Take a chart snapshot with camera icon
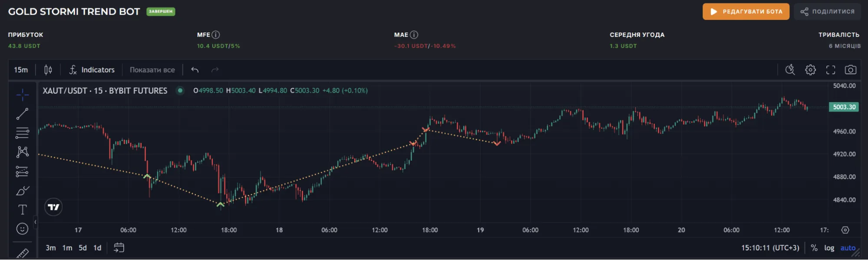The width and height of the screenshot is (868, 260). [850, 70]
